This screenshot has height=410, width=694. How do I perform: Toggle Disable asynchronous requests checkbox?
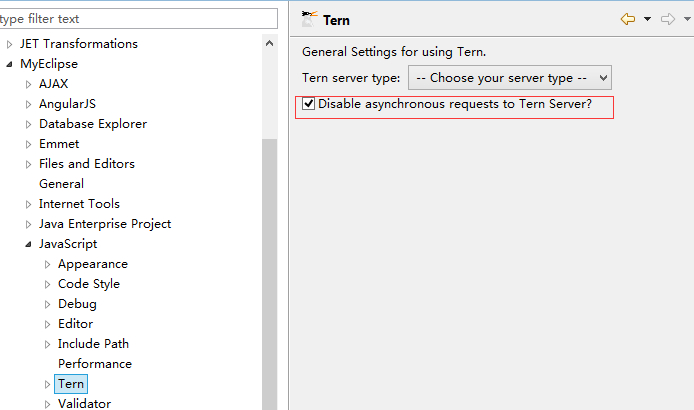[309, 104]
